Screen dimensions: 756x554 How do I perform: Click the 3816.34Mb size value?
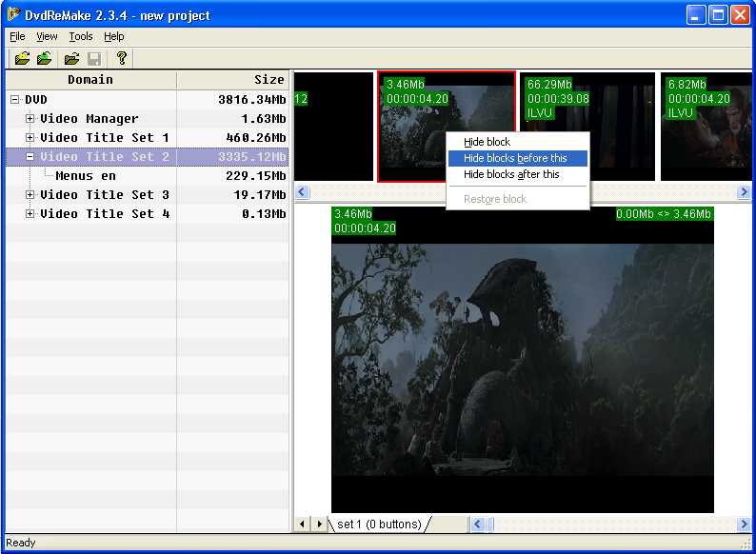point(251,100)
